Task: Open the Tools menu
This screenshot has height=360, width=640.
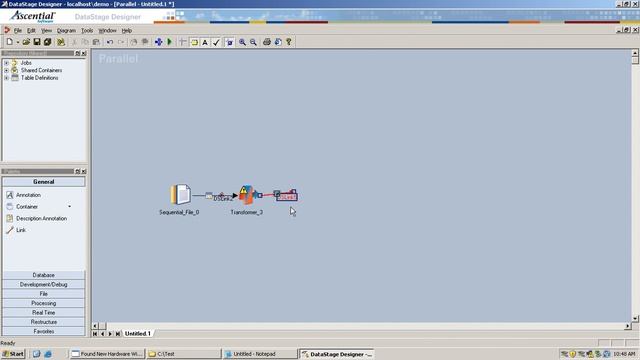Action: [x=87, y=31]
